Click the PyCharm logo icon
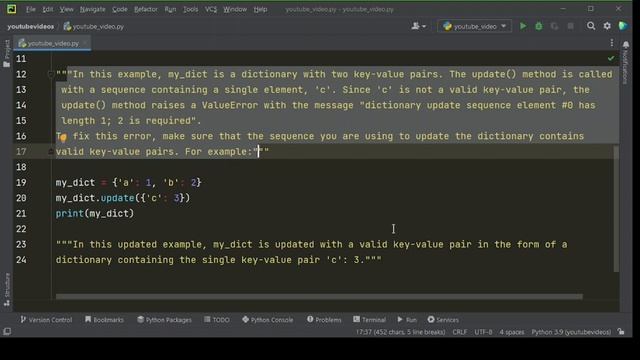Image resolution: width=640 pixels, height=360 pixels. 11,9
